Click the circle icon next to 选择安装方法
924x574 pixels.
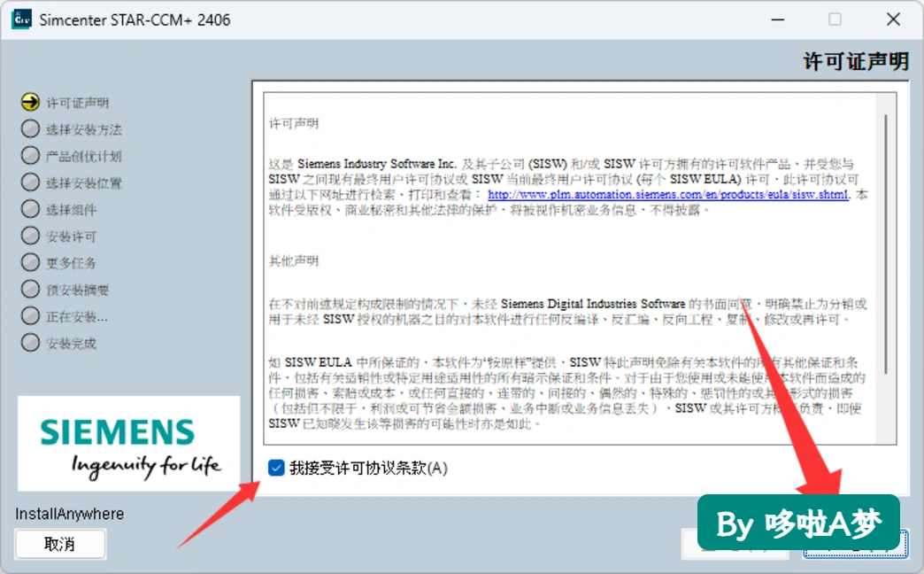(x=30, y=128)
